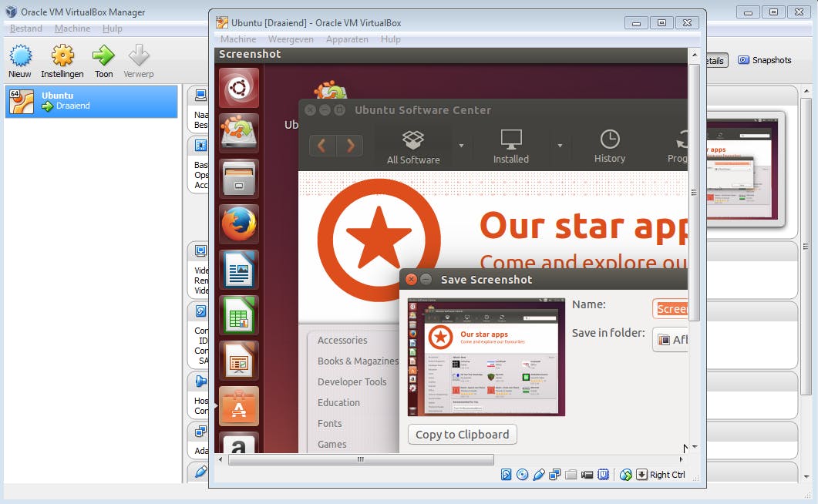Select the Games category
Screen dimensions: 818x504
(332, 444)
